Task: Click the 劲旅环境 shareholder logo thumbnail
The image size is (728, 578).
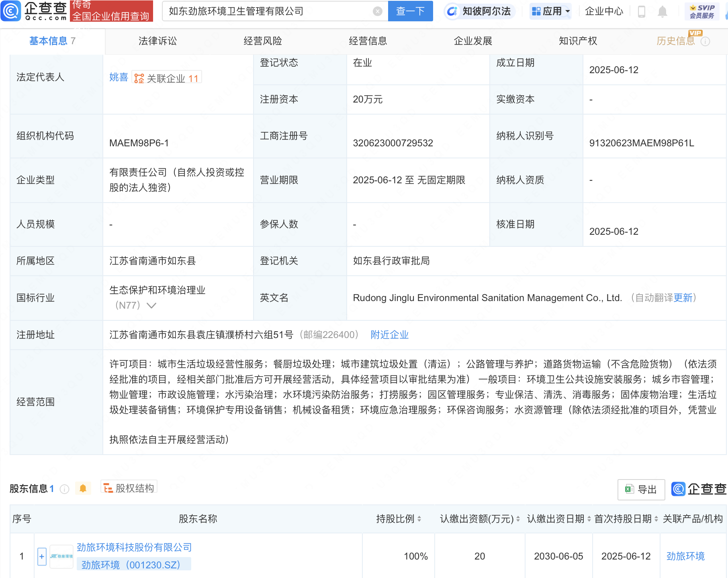Action: (61, 556)
